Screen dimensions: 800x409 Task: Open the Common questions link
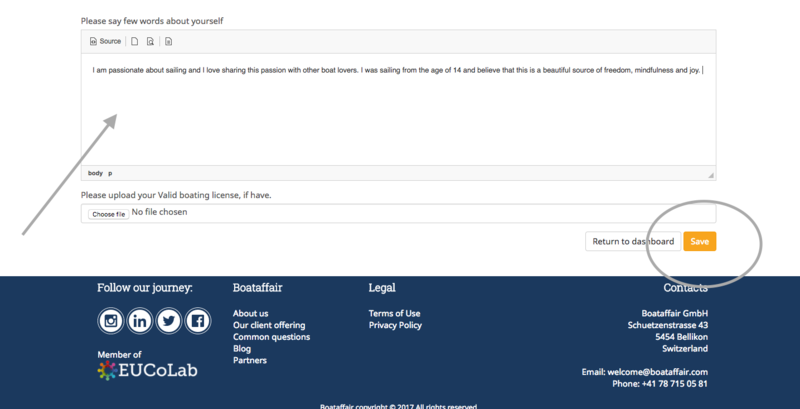271,337
